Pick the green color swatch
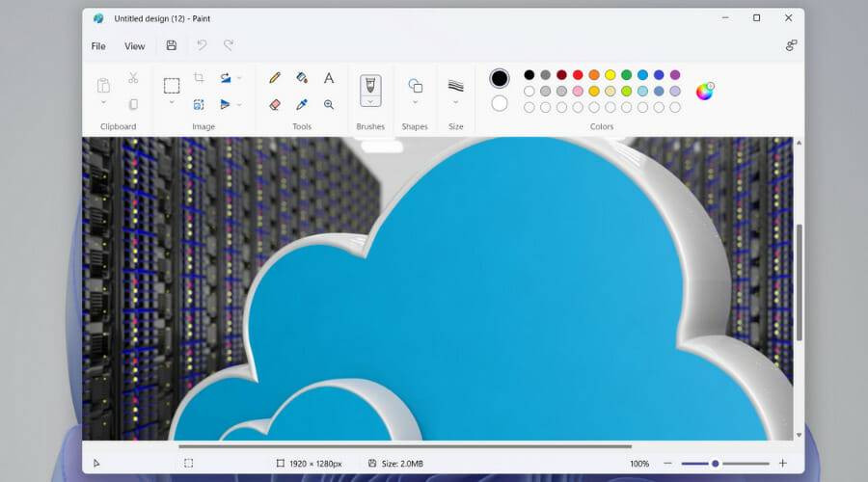Screen dimensions: 868x482 click(626, 74)
